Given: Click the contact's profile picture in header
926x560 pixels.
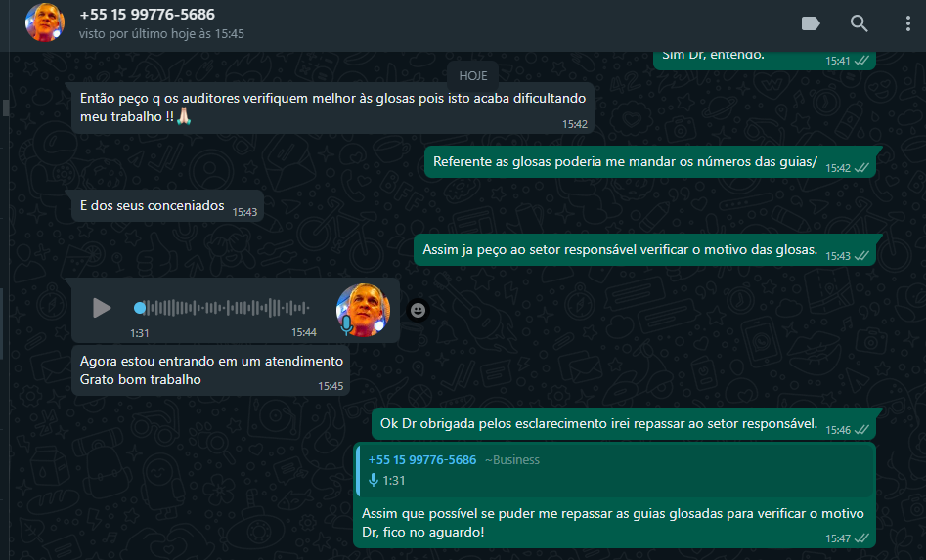Looking at the screenshot, I should pyautogui.click(x=44, y=23).
